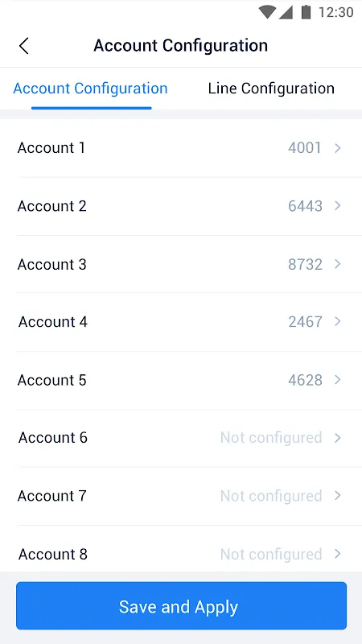Screen dimensions: 362x644
Task: Open Account 7 with its chevron
Action: point(338,496)
